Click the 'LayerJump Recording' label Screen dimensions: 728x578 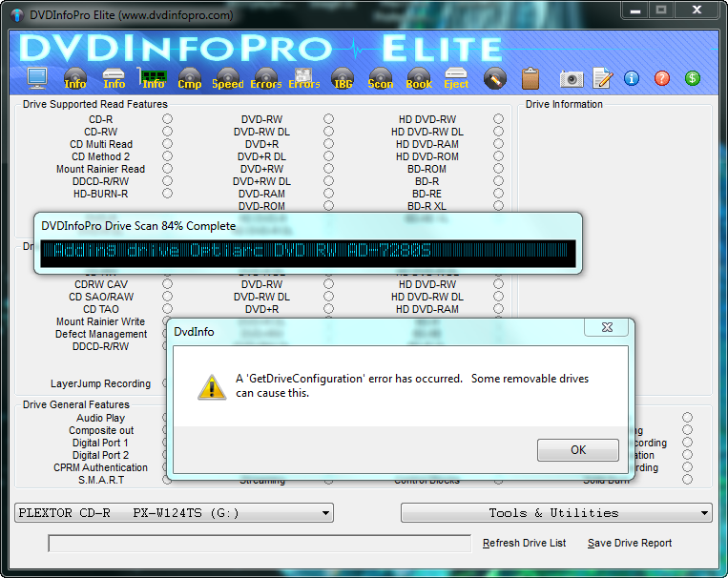(101, 383)
